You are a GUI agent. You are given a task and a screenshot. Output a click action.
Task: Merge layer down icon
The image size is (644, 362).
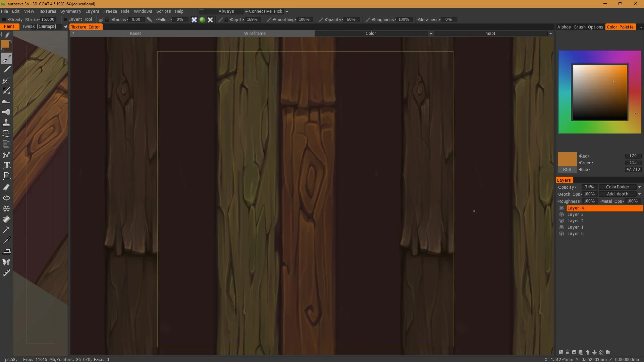tap(574, 352)
